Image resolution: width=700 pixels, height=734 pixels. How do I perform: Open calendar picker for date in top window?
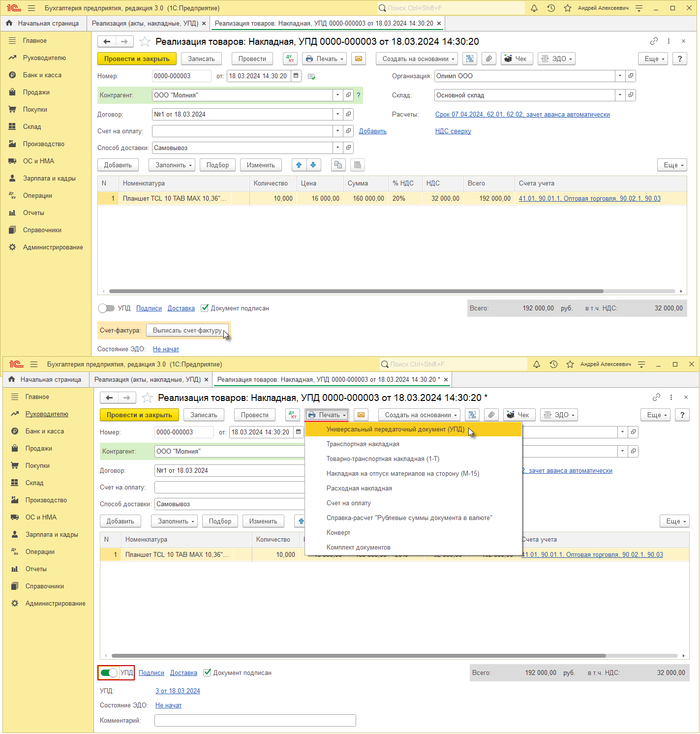[296, 76]
